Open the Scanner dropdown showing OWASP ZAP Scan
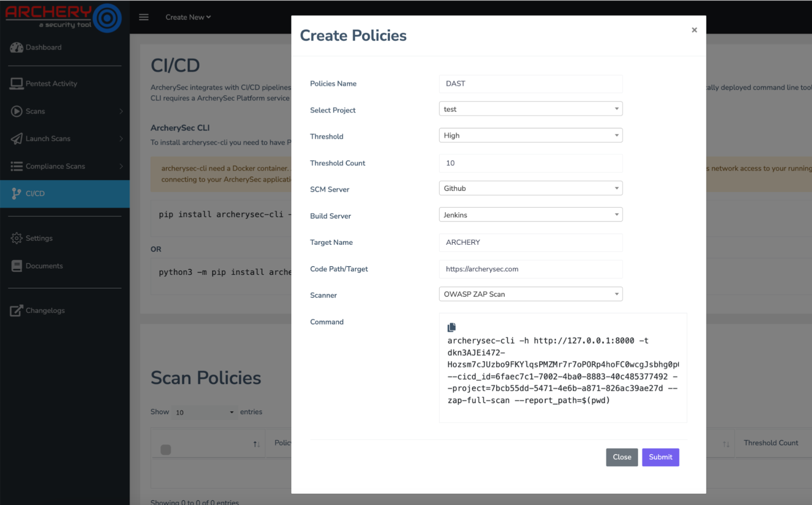This screenshot has height=505, width=812. click(530, 294)
